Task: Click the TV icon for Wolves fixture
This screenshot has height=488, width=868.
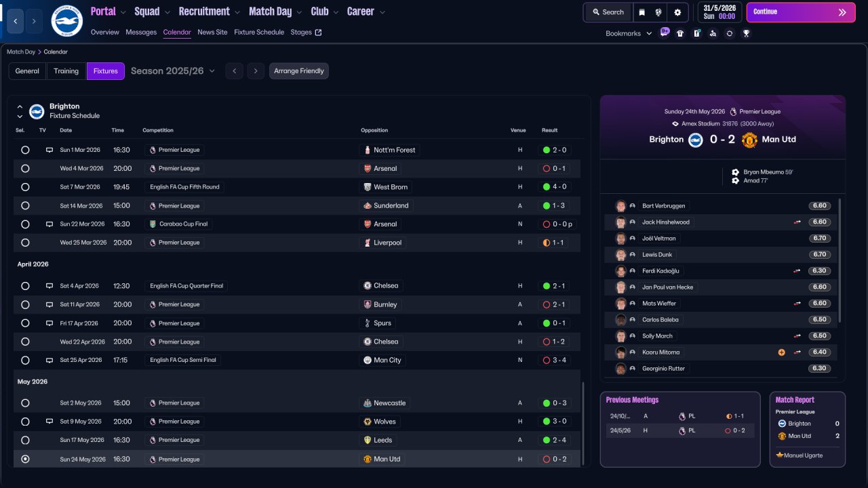Action: [x=50, y=421]
